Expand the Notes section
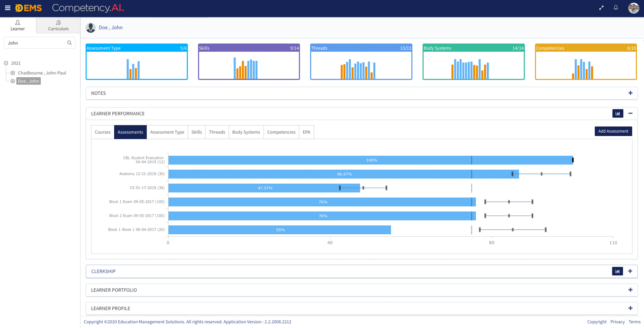 click(630, 93)
